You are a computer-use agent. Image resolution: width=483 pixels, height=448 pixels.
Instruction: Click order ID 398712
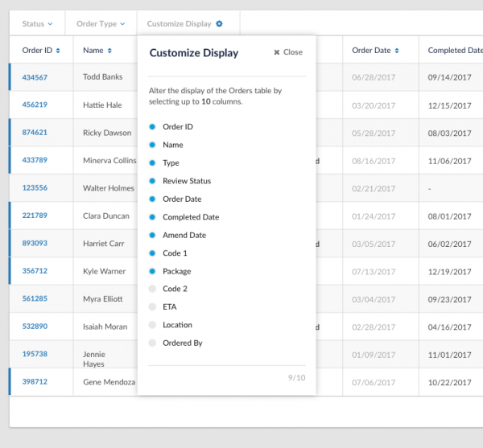coord(35,381)
